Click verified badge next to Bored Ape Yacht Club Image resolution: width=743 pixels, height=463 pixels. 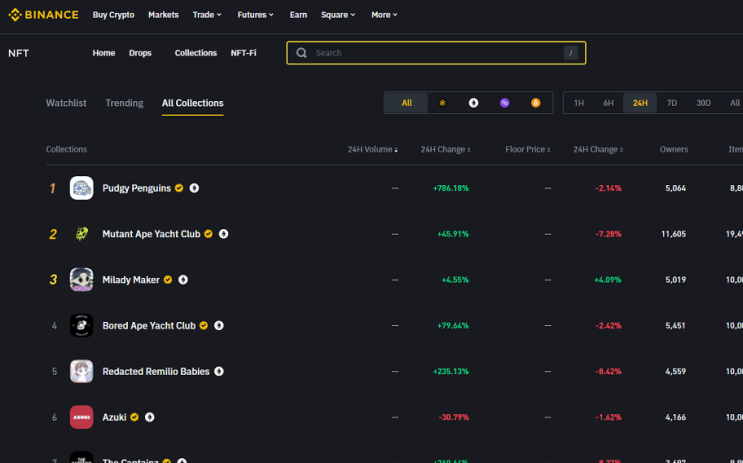tap(203, 326)
